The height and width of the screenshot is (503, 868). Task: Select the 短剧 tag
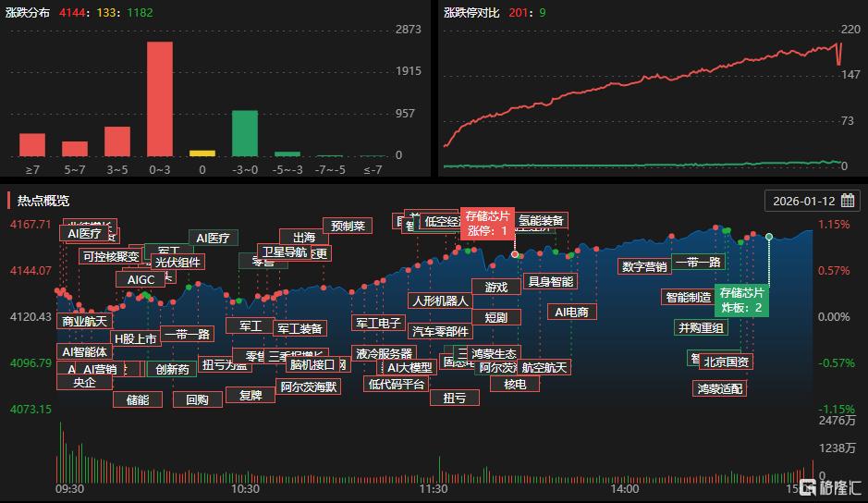(496, 317)
